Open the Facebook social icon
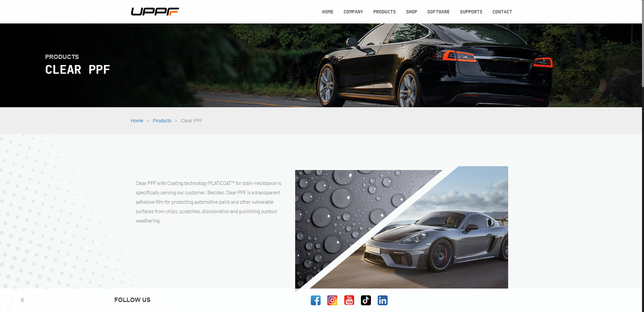Viewport: 644px width, 312px height. (316, 300)
